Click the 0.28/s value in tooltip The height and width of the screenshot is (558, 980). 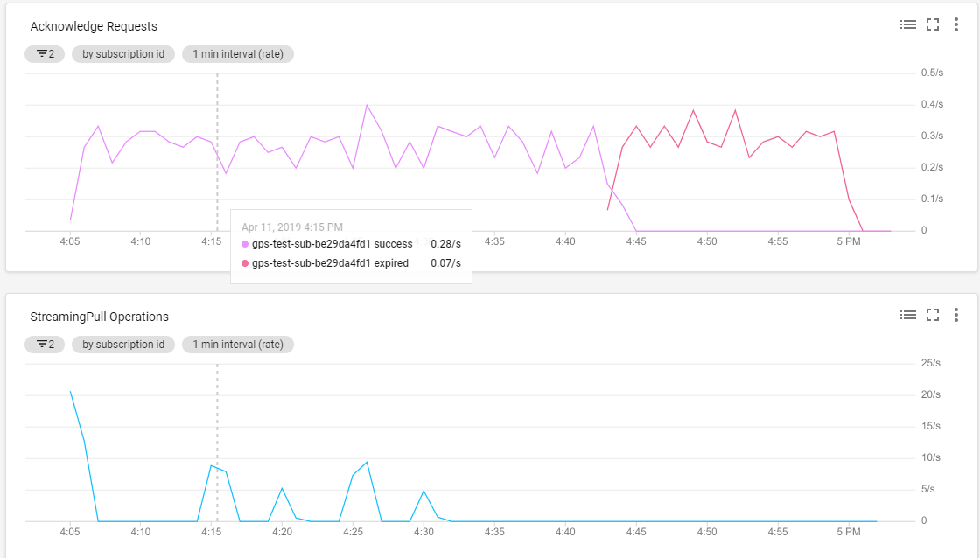click(445, 244)
